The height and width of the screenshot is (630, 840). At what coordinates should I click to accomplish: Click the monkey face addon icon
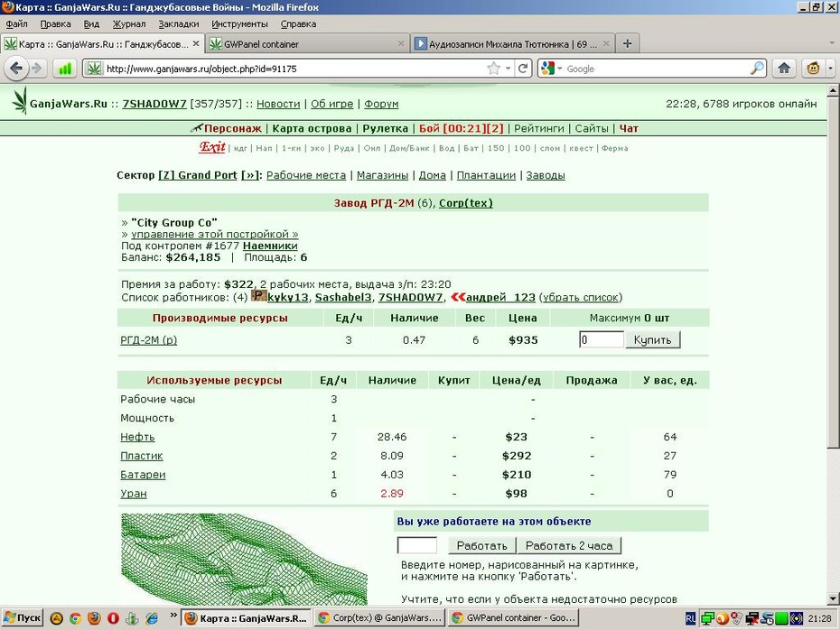(813, 69)
